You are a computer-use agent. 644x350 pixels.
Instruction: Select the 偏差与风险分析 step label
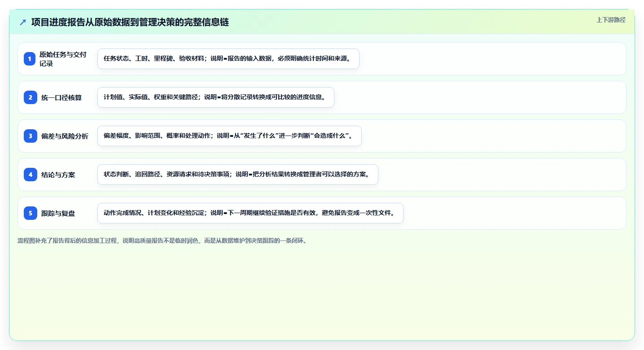[65, 136]
